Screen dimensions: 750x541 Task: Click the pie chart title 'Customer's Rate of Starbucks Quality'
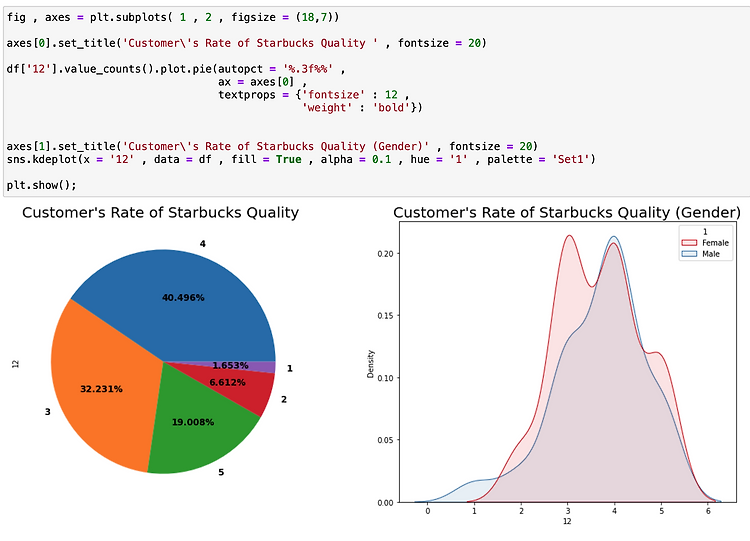pyautogui.click(x=160, y=212)
